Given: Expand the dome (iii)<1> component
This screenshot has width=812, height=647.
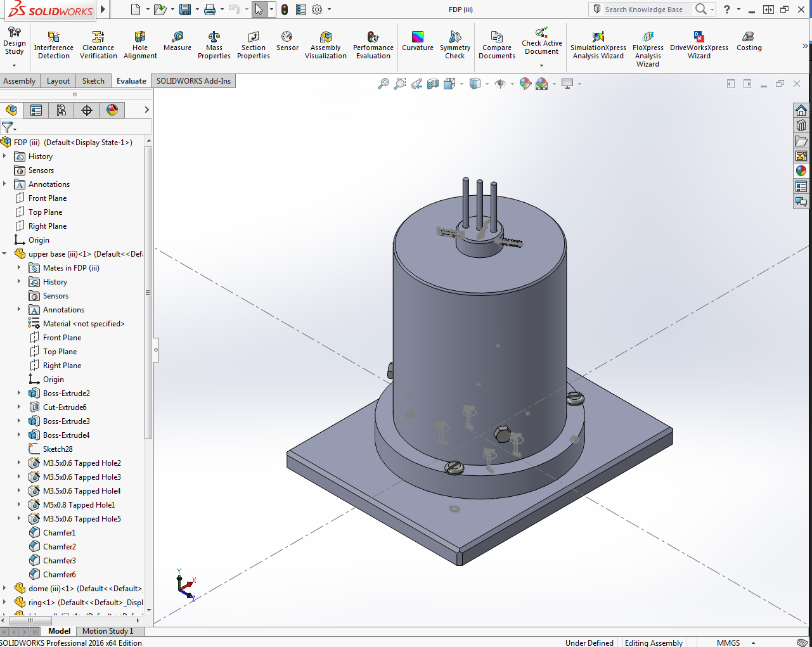Looking at the screenshot, I should (4, 589).
